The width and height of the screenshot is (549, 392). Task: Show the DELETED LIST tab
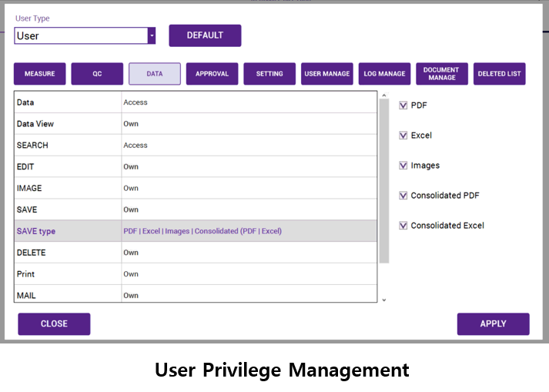[499, 74]
